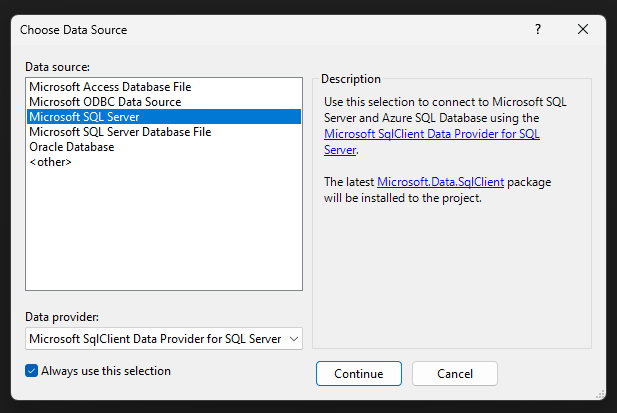The image size is (617, 413).
Task: Select Oracle Database from the list
Action: click(x=72, y=147)
